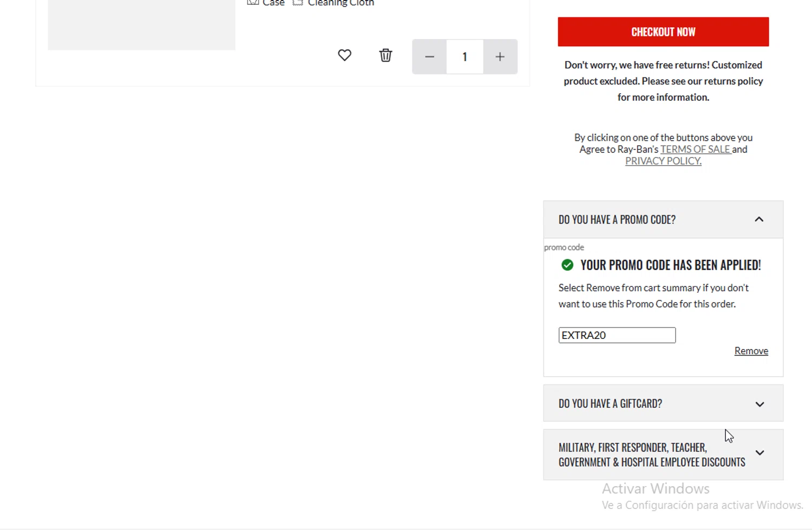Open the Terms of Sale link

pyautogui.click(x=696, y=149)
